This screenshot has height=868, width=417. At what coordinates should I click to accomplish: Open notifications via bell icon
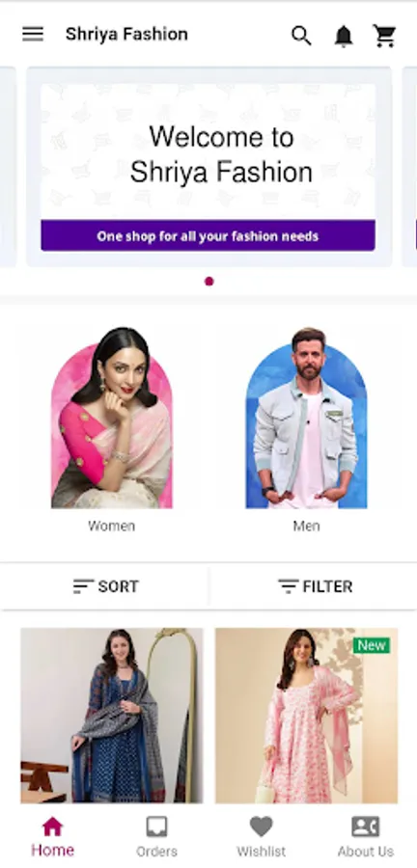point(344,36)
